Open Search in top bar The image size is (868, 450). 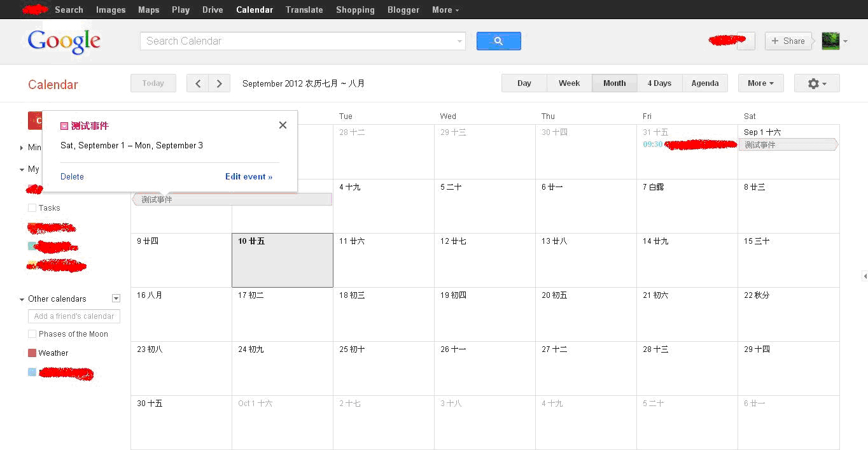point(69,10)
